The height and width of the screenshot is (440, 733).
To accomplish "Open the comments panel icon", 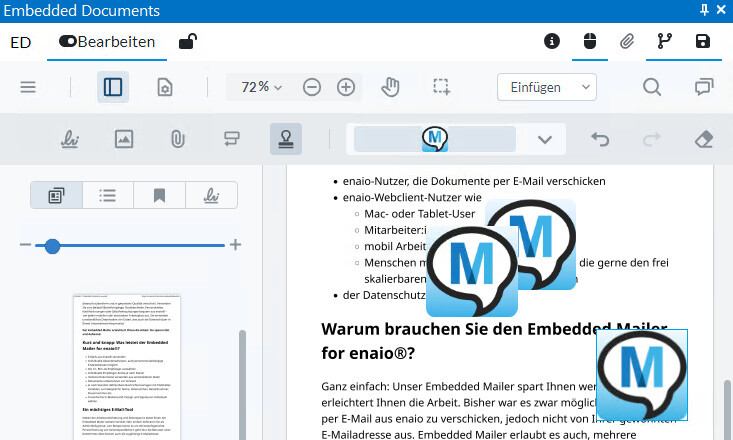I will coord(704,87).
